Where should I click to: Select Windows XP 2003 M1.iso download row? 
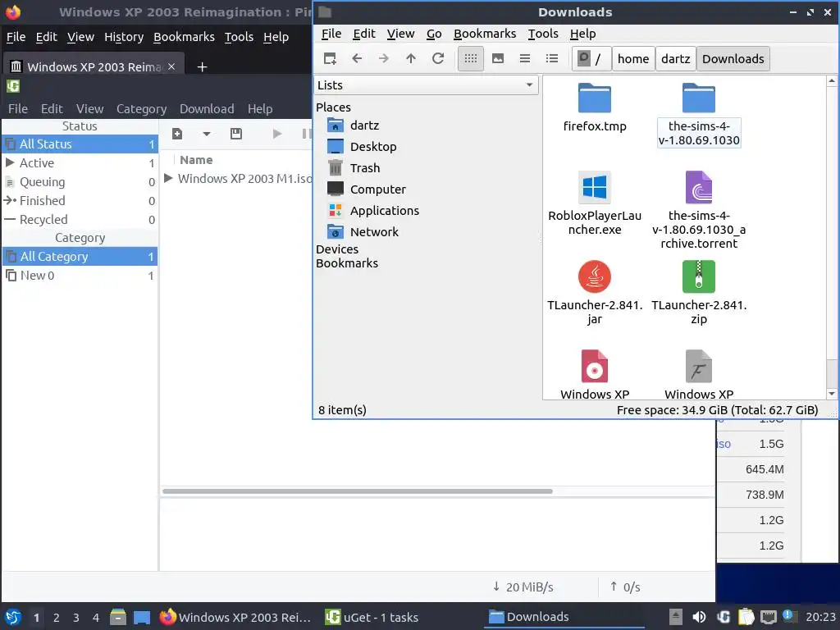pyautogui.click(x=237, y=178)
